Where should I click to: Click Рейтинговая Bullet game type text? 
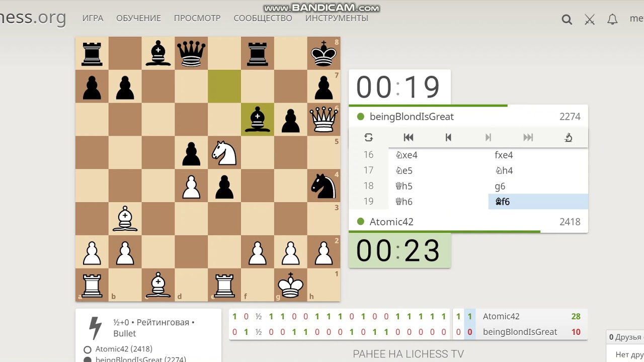click(153, 327)
